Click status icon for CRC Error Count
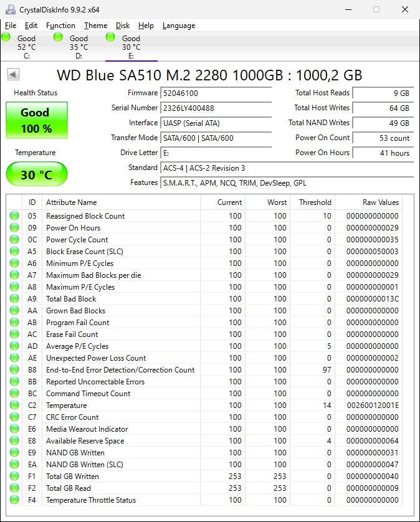 (x=14, y=417)
